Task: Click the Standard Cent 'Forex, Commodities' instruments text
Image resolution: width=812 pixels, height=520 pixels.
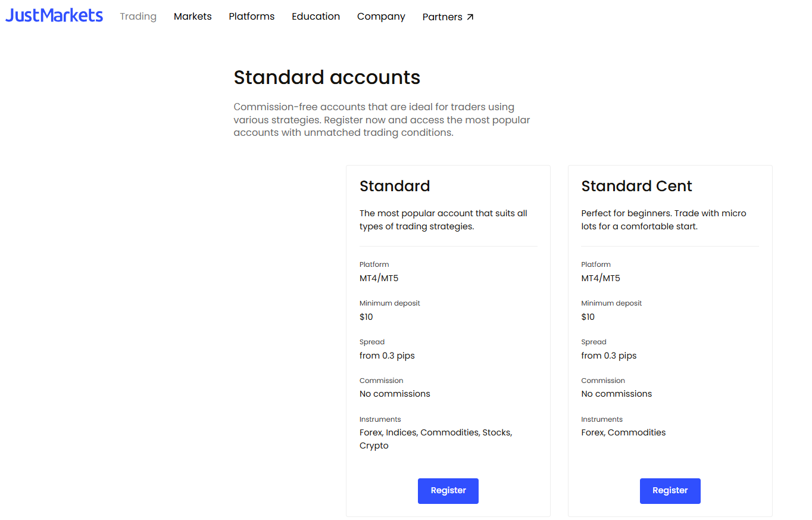Action: pos(623,432)
